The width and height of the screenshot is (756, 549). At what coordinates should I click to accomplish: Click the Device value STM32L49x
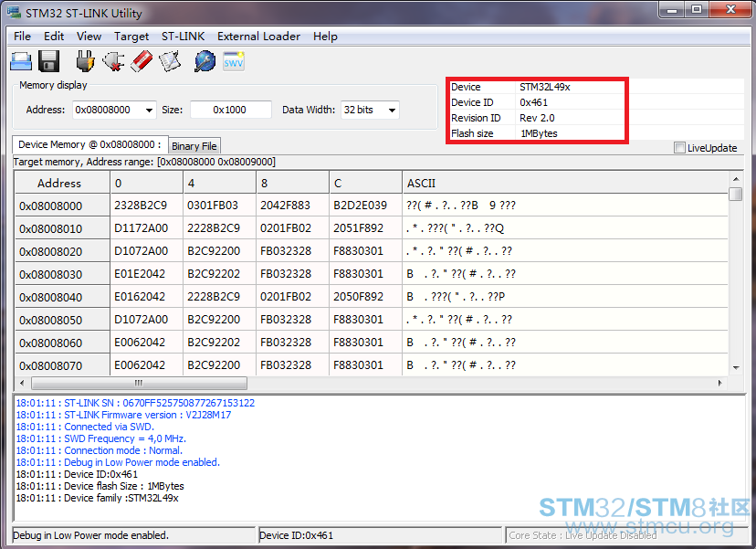click(x=545, y=88)
